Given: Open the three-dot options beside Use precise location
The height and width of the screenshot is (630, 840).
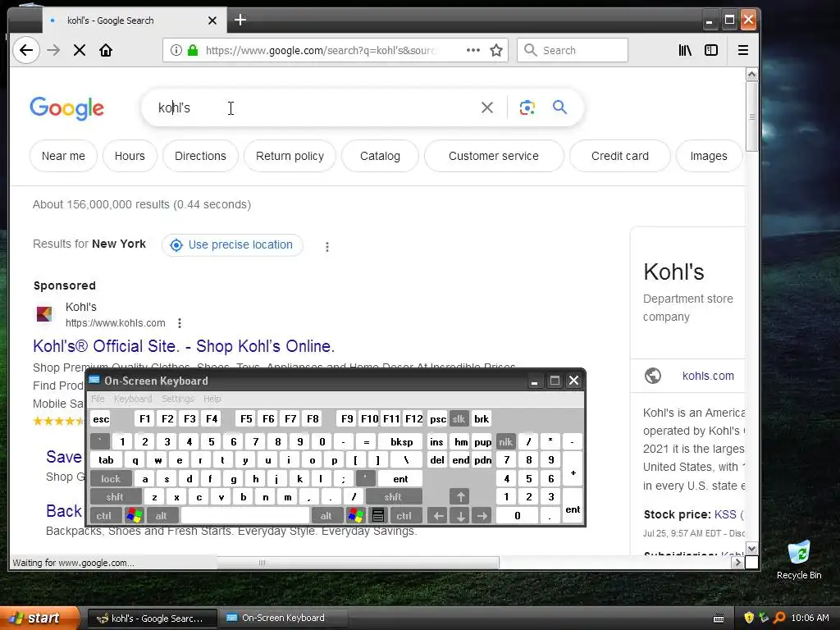Looking at the screenshot, I should (x=327, y=246).
